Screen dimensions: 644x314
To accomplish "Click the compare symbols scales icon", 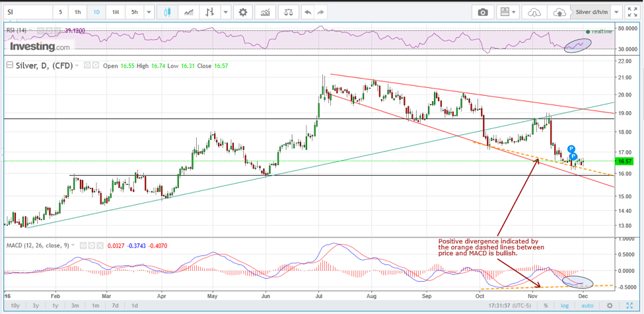I will [289, 12].
